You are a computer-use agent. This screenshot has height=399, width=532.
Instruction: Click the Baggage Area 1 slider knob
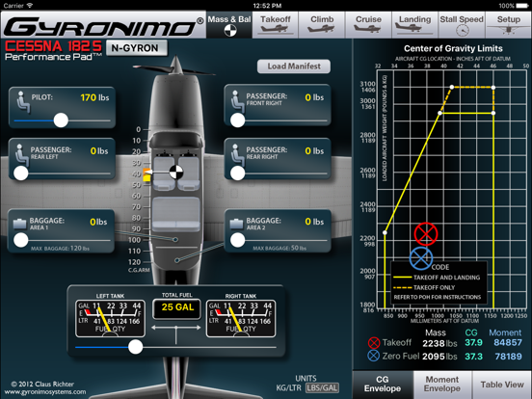click(20, 240)
